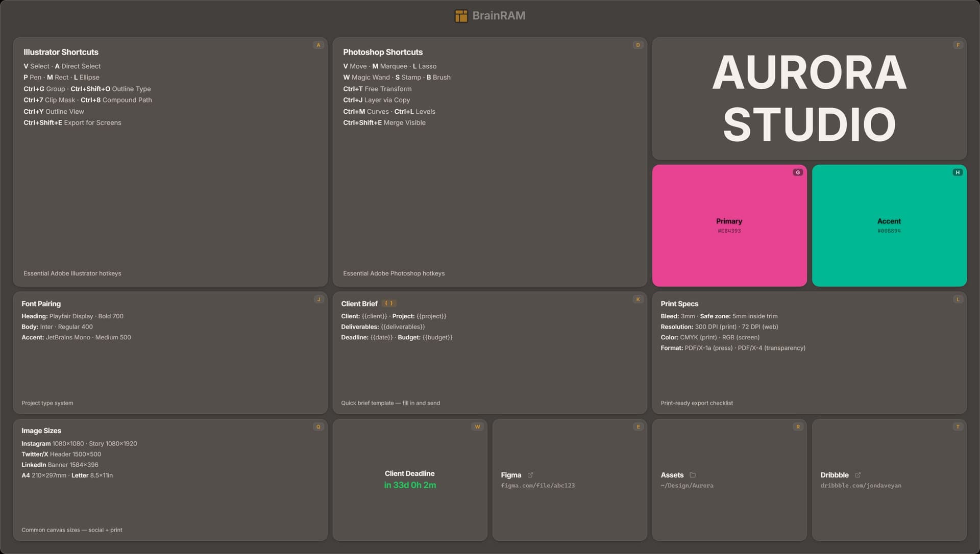980x554 pixels.
Task: Open the ~/Design/Aurora assets path
Action: click(687, 486)
